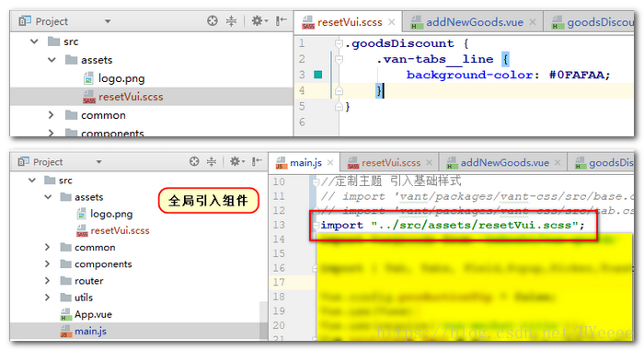Click Collapse All icon in upper Project panel
644x351 pixels.
232,20
